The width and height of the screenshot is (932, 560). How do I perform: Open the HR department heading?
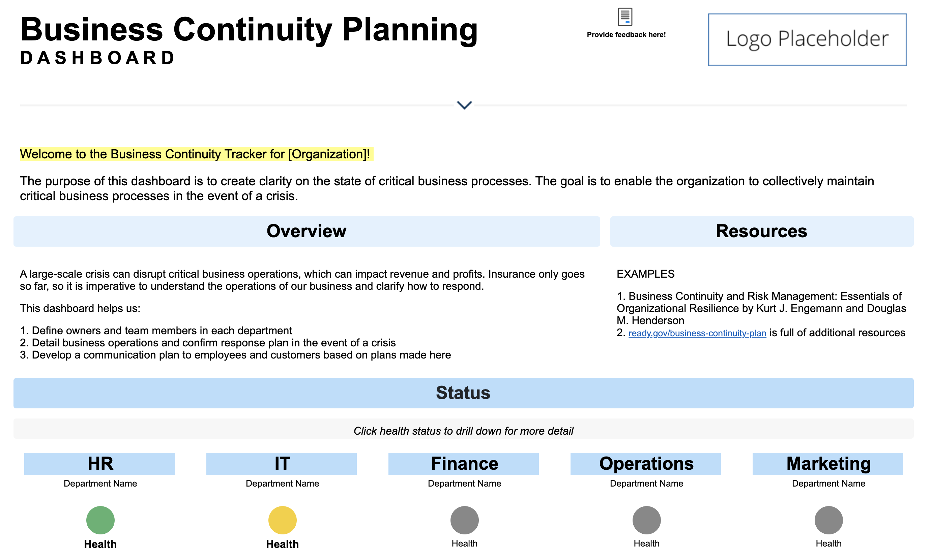[x=100, y=463]
